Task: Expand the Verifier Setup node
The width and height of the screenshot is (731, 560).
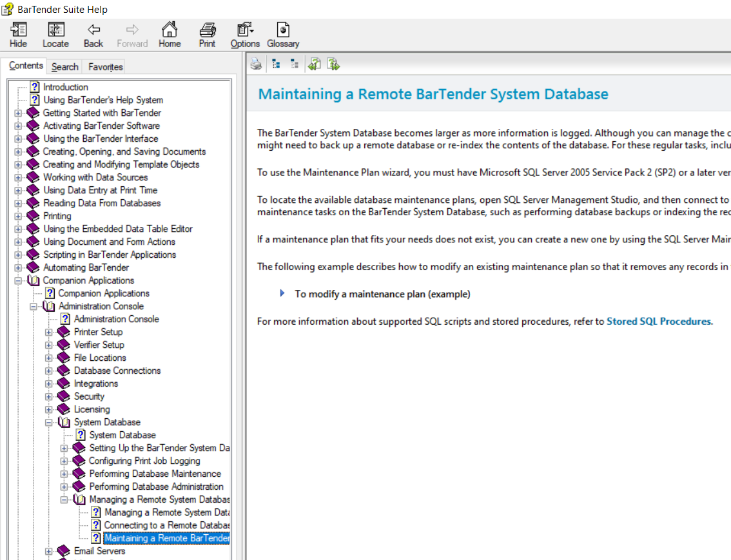Action: (48, 345)
